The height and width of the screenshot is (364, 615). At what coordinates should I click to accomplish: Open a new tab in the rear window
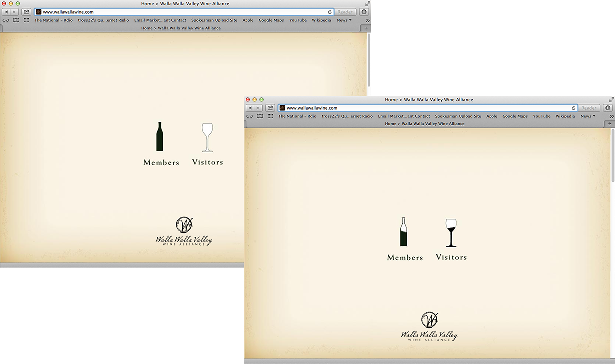tap(367, 28)
